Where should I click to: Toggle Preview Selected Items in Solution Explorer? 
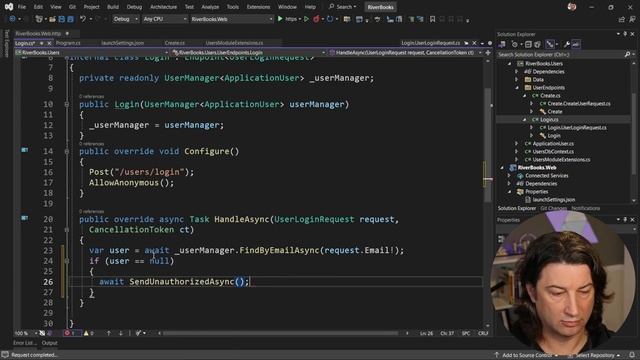[x=576, y=44]
